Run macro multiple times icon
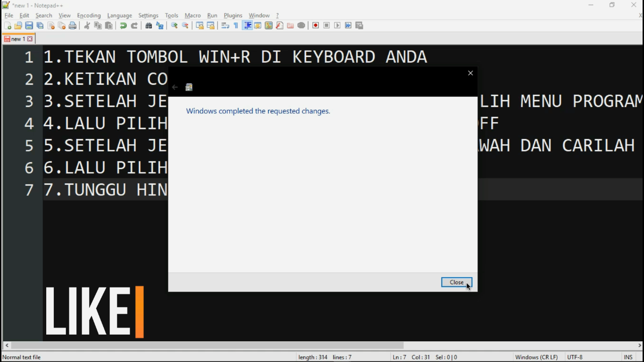This screenshot has width=644, height=362. coord(348,25)
